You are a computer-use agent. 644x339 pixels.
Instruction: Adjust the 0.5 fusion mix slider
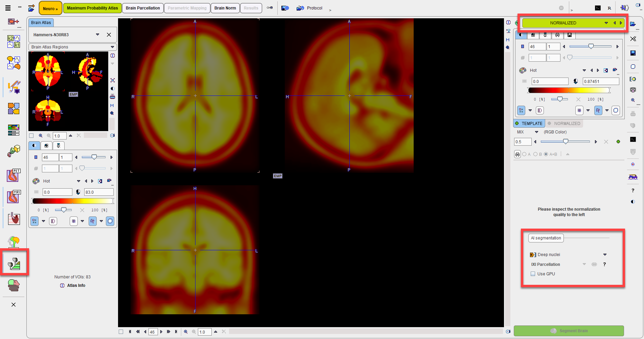(x=566, y=142)
